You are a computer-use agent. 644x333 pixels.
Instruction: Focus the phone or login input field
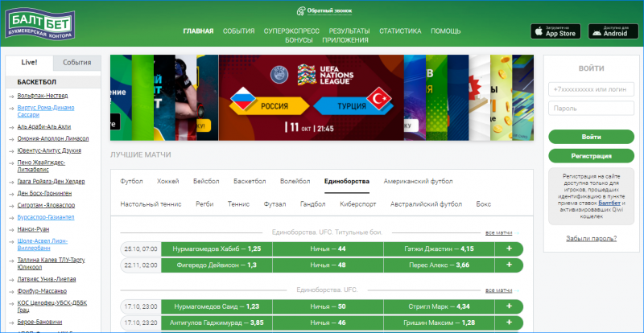tap(592, 89)
